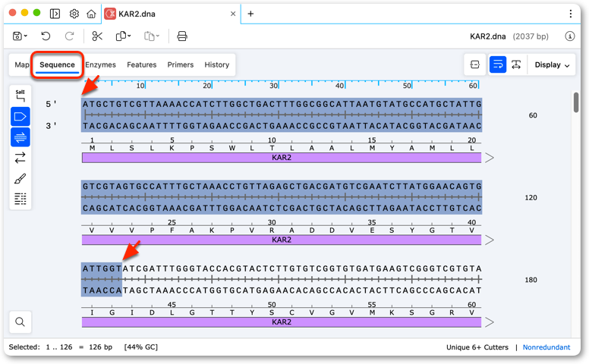Click the row number 180
This screenshot has width=589, height=364.
pos(531,280)
